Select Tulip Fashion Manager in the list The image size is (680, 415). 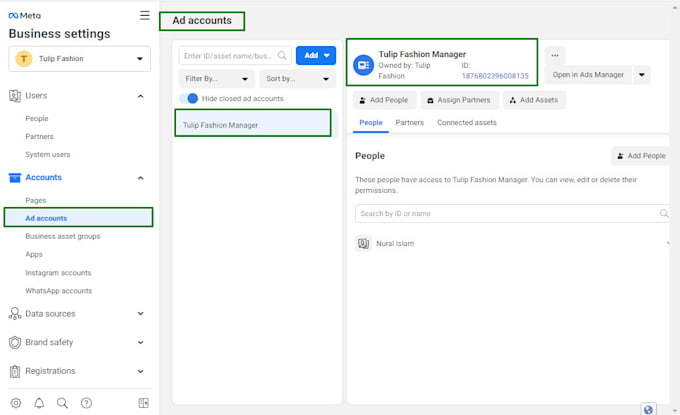tap(253, 125)
